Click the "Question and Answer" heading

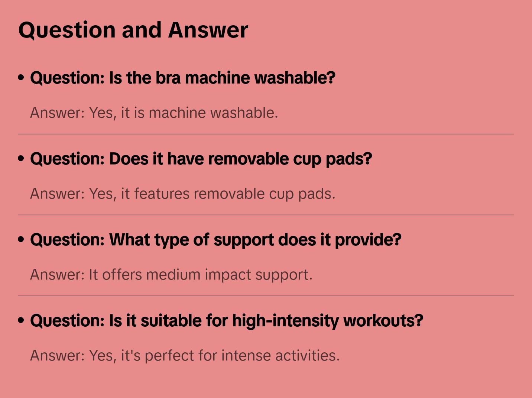click(x=133, y=30)
